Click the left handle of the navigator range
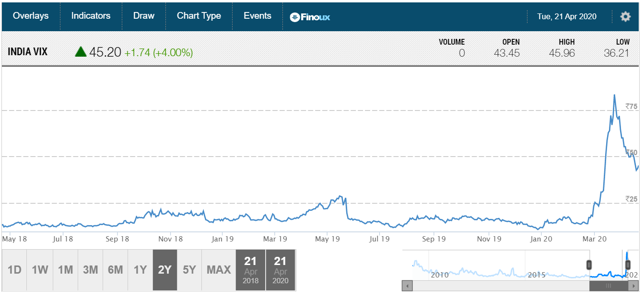The width and height of the screenshot is (644, 301). click(x=589, y=265)
